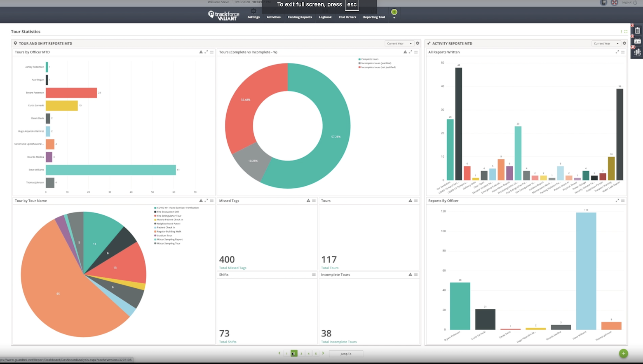Click the clipboard icon in right sidebar

pyautogui.click(x=638, y=30)
